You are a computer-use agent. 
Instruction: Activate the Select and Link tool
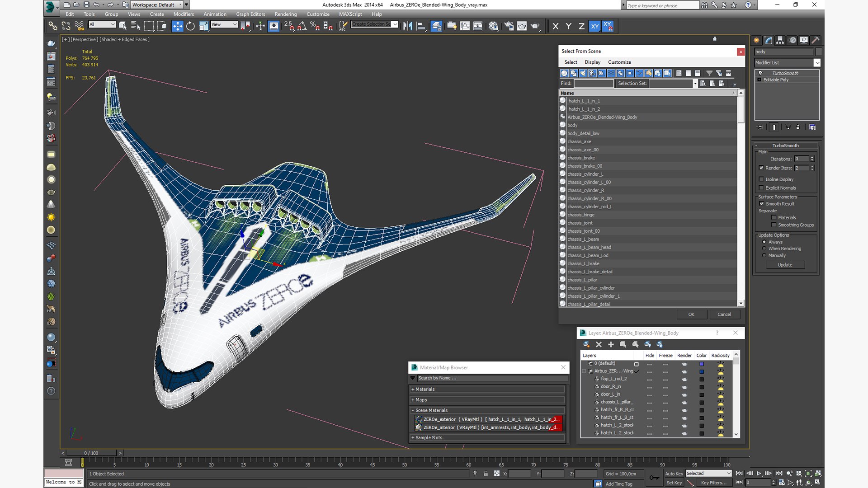pyautogui.click(x=53, y=26)
